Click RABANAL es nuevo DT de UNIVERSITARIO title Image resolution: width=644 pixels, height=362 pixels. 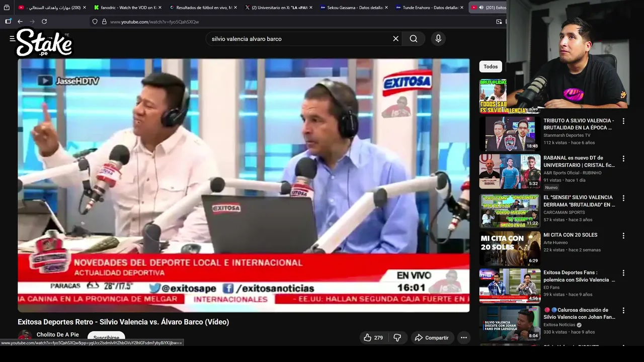(x=579, y=161)
